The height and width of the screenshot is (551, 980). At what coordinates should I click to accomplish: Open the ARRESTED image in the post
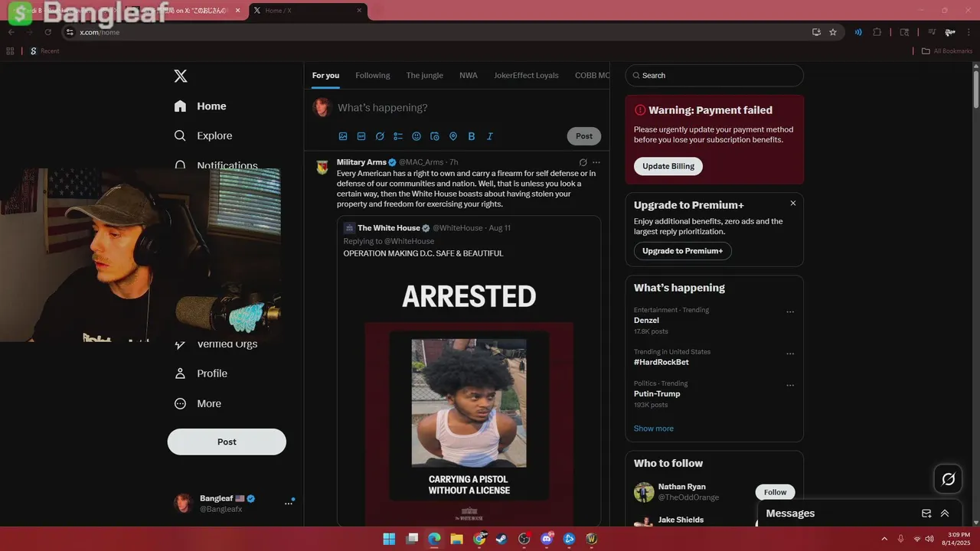pos(469,398)
